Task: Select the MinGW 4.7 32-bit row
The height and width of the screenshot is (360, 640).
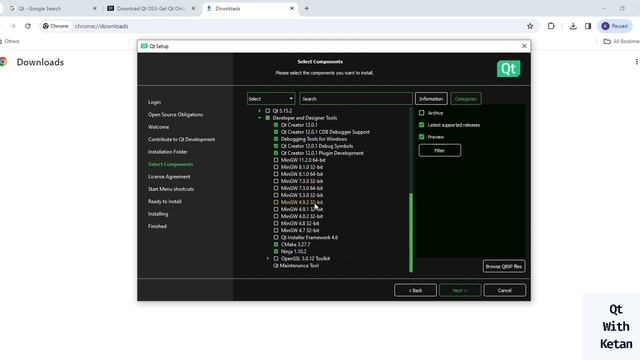Action: 300,231
